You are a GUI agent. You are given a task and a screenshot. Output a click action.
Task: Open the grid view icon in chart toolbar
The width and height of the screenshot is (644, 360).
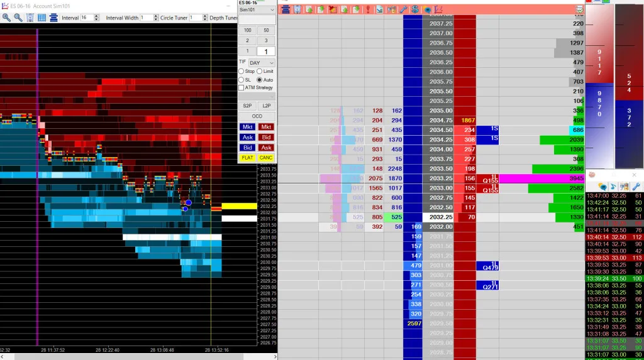click(x=42, y=18)
